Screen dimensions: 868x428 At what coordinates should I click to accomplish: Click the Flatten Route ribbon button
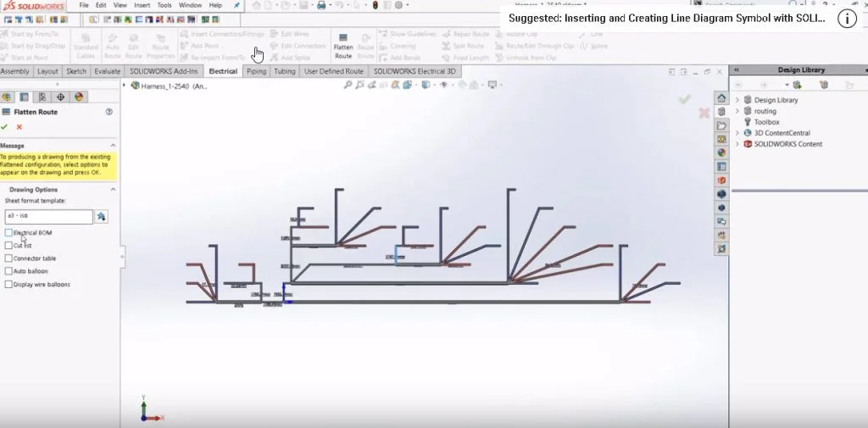pyautogui.click(x=343, y=46)
